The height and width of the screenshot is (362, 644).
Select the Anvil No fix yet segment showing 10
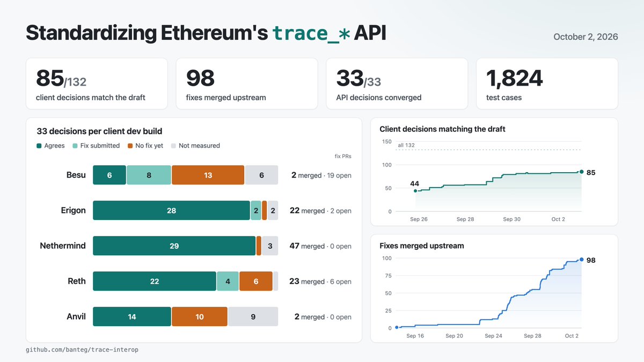[x=200, y=316]
